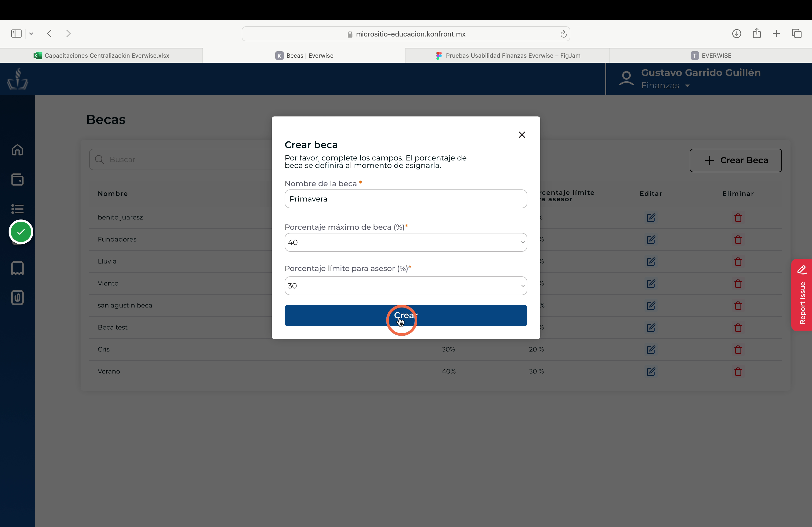Delete the Viento beca
This screenshot has height=527, width=812.
click(x=738, y=284)
